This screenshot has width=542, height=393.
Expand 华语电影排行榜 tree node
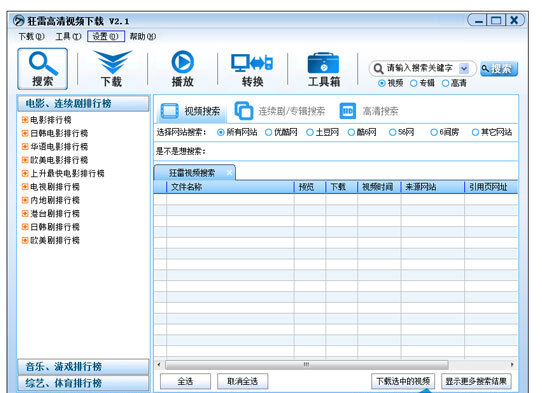pos(25,146)
